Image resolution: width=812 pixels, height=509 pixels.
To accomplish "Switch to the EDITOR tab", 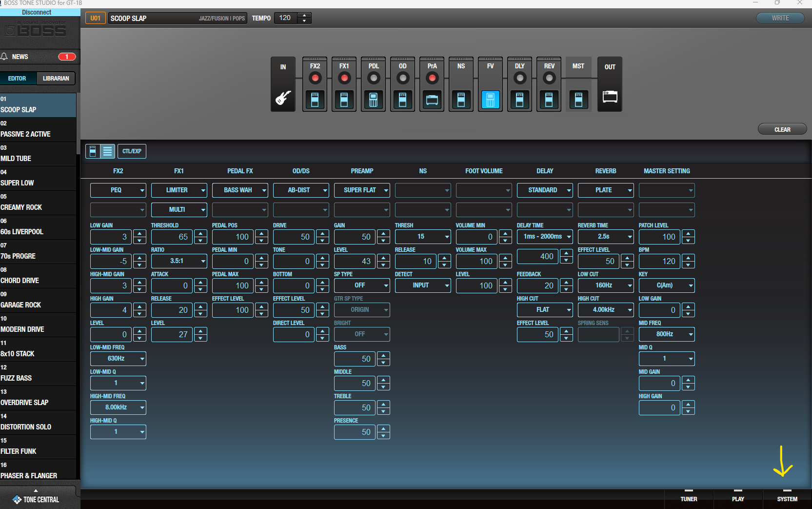I will tap(17, 78).
